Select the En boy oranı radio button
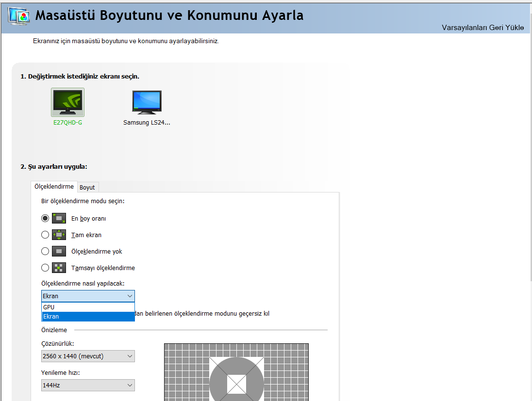This screenshot has height=401, width=532. pos(45,218)
